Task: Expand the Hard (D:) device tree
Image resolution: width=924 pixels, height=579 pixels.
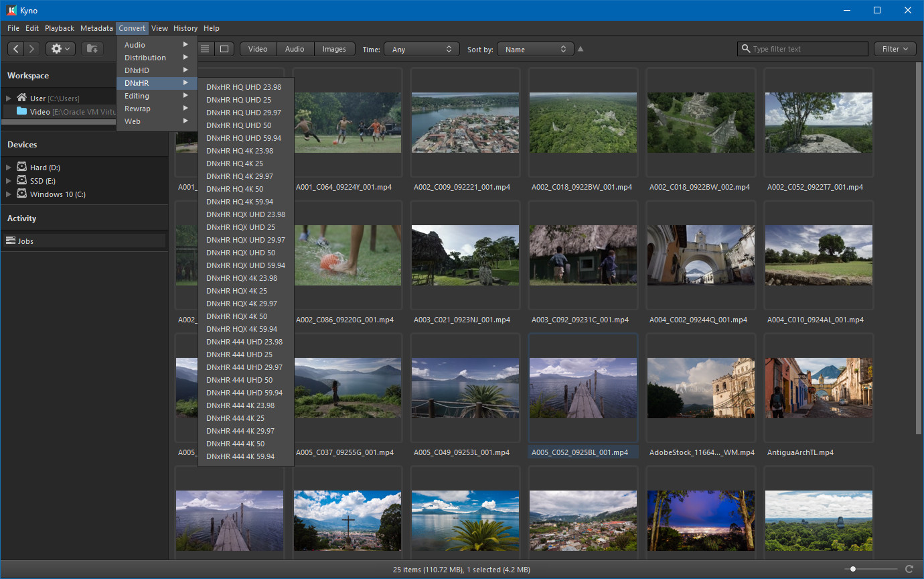Action: coord(9,168)
